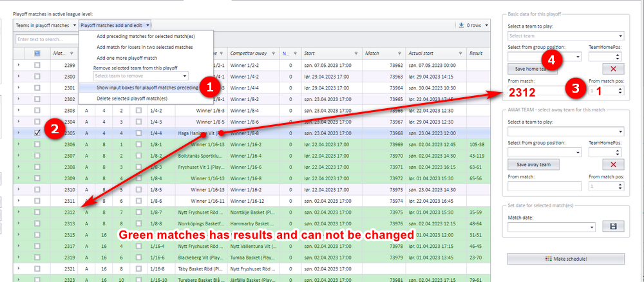This screenshot has height=282, width=644.
Task: Click the Enter text to search field
Action: [47, 39]
